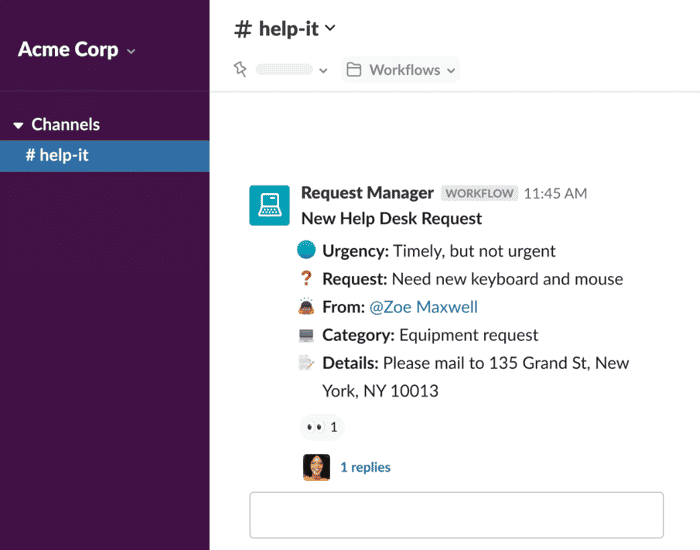Open the Request Manager sender name
This screenshot has width=700, height=550.
[x=367, y=193]
